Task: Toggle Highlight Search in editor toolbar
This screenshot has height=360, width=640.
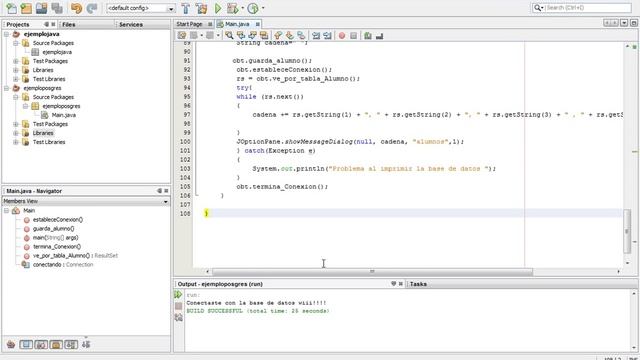Action: point(264,36)
